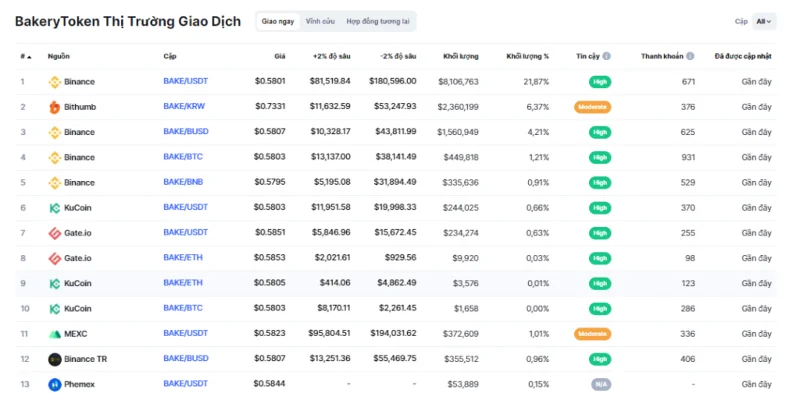Click High badge in Binance TR row
The image size is (800, 393).
[600, 359]
